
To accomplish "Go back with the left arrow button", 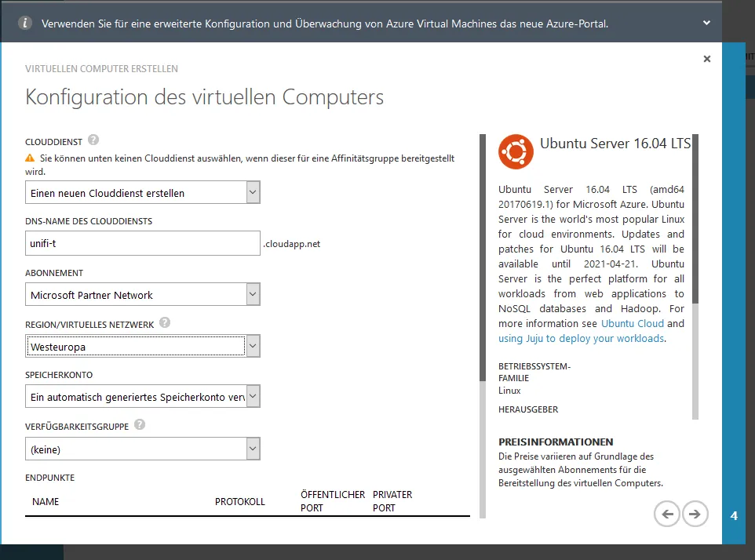I will 667,514.
